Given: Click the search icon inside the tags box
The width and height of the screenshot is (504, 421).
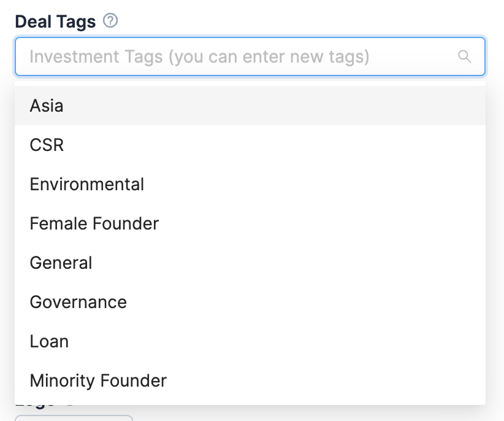Looking at the screenshot, I should [465, 57].
